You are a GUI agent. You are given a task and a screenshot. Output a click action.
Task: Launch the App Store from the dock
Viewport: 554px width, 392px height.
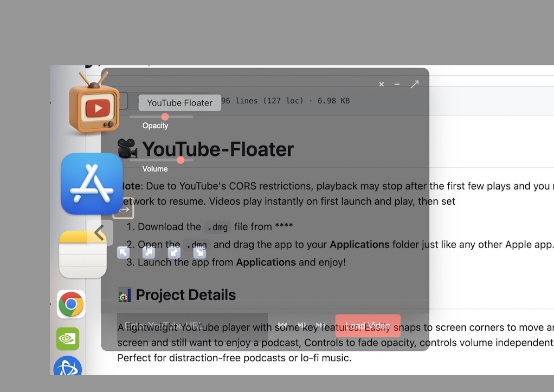pos(92,184)
